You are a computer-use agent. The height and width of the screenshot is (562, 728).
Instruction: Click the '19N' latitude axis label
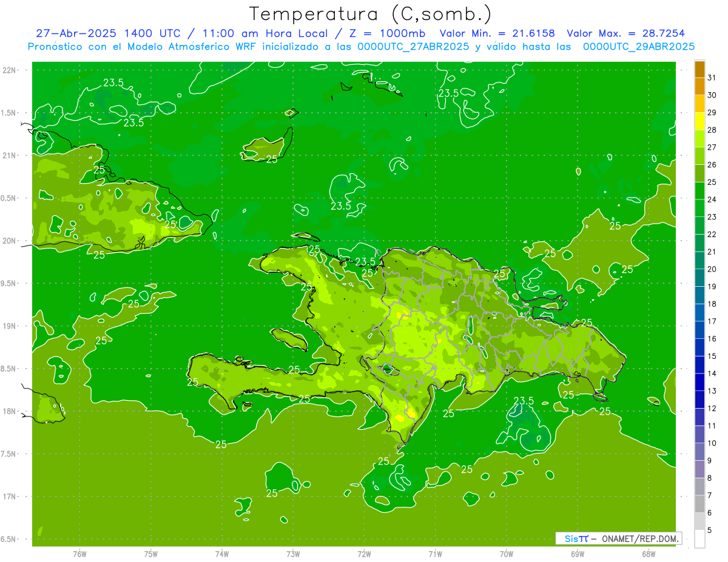pos(10,326)
